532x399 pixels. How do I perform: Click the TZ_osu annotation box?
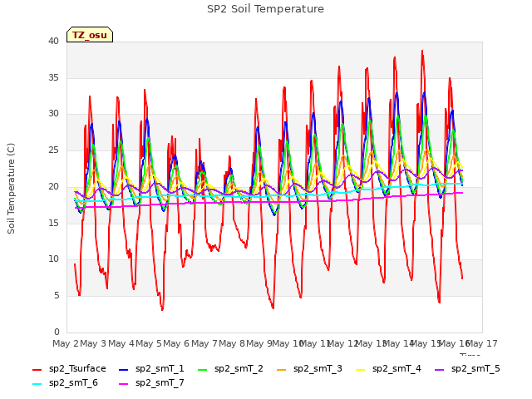(90, 35)
